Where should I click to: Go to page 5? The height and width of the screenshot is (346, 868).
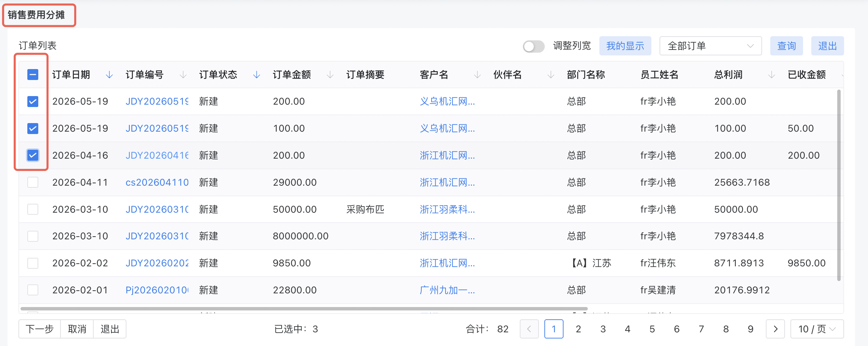(652, 329)
